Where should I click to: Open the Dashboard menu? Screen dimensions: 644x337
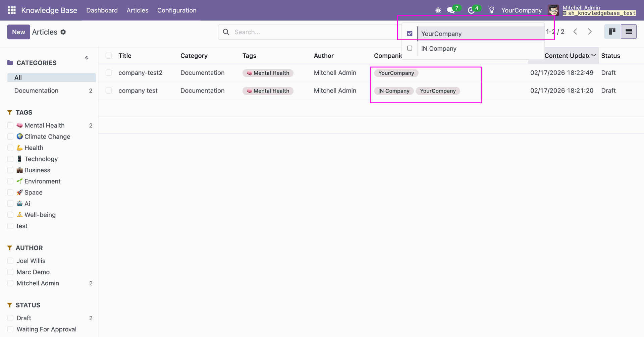102,10
